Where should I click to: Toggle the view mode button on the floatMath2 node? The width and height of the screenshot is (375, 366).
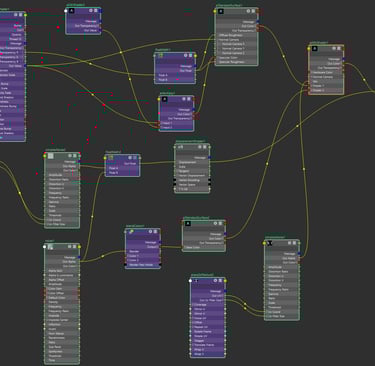point(135,158)
